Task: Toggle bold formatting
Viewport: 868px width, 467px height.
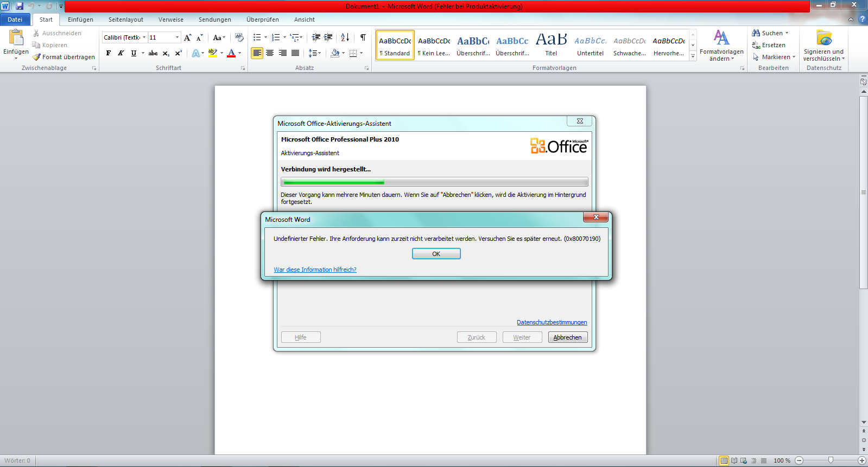Action: tap(109, 53)
